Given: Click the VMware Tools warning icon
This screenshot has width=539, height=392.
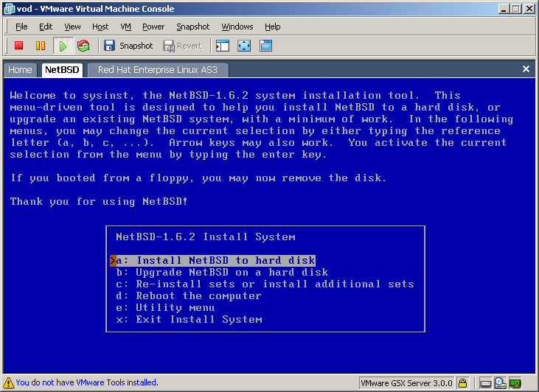Looking at the screenshot, I should [8, 382].
